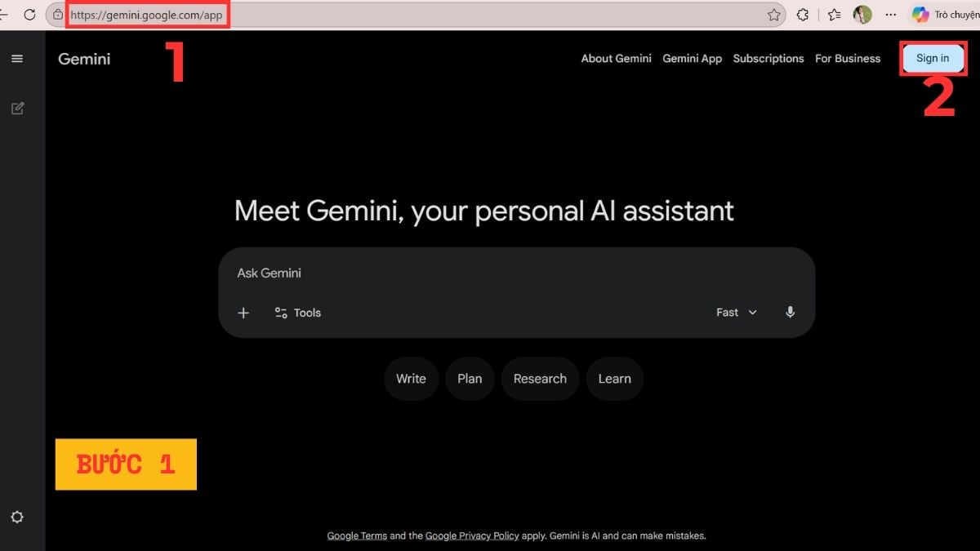Select the Plan suggestion chip
This screenshot has width=980, height=551.
[470, 379]
